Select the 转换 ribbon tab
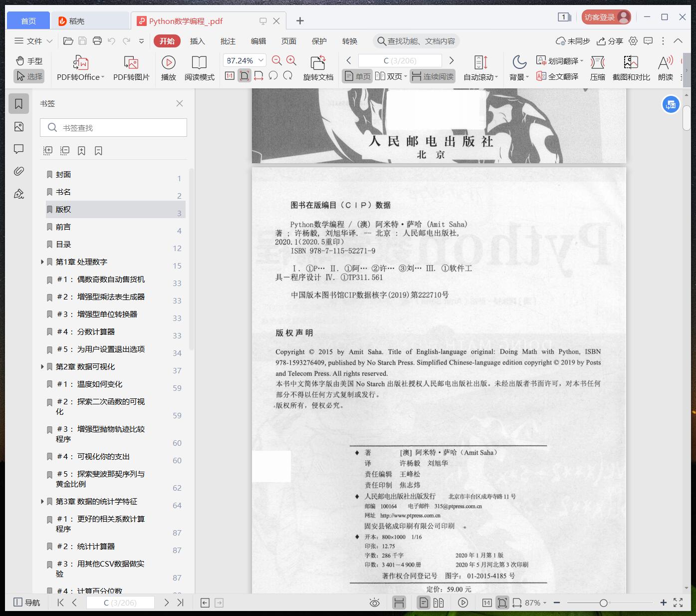 (350, 41)
